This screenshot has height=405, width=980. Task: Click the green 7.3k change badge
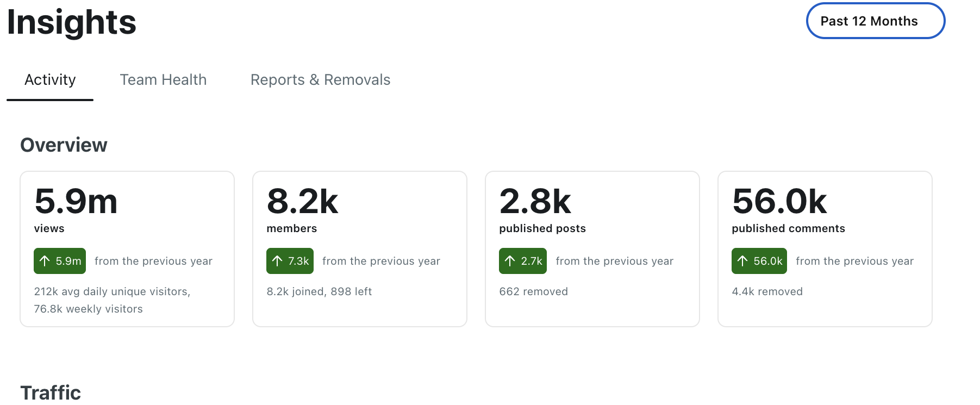tap(290, 261)
